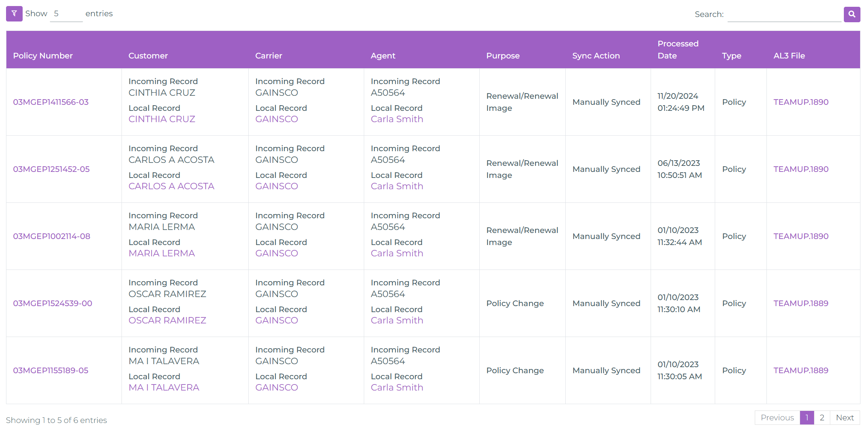Click the Previous pagination button
The height and width of the screenshot is (432, 868).
(777, 418)
